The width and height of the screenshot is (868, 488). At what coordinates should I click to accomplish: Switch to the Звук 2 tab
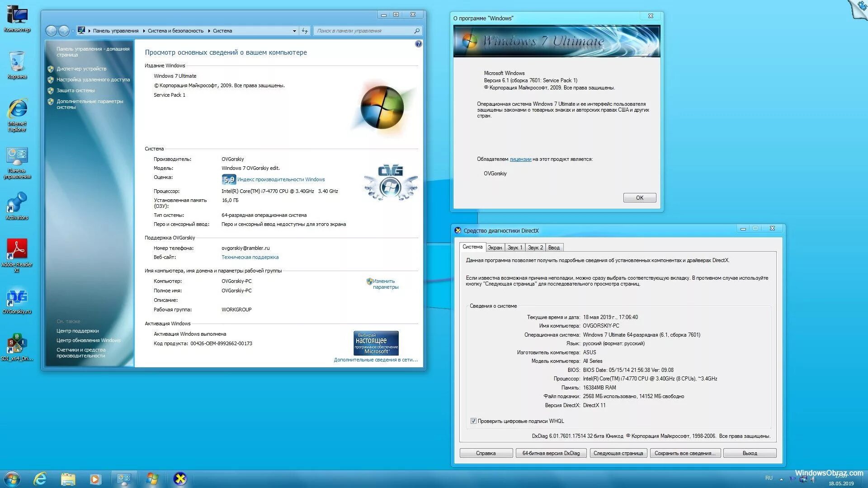click(x=535, y=248)
